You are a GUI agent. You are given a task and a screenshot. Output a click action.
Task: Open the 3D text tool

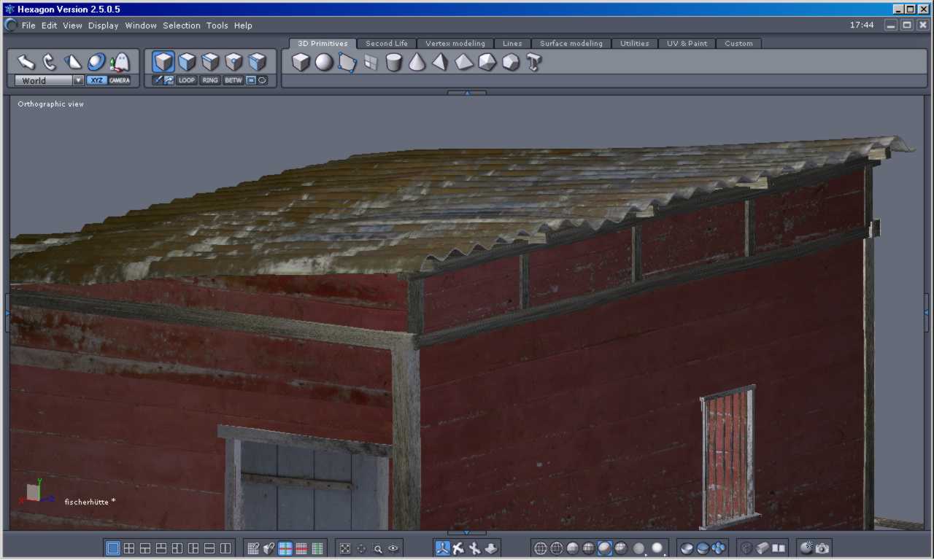pos(533,63)
